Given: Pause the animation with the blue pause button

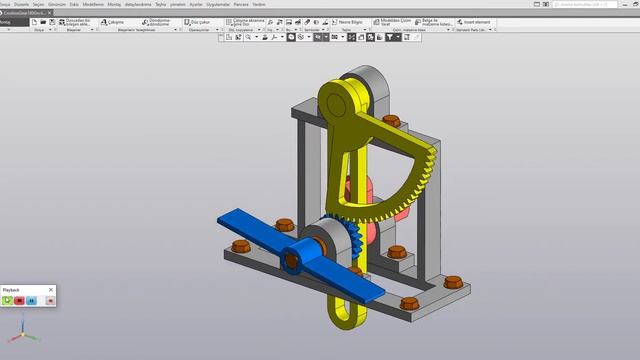Looking at the screenshot, I should (31, 301).
